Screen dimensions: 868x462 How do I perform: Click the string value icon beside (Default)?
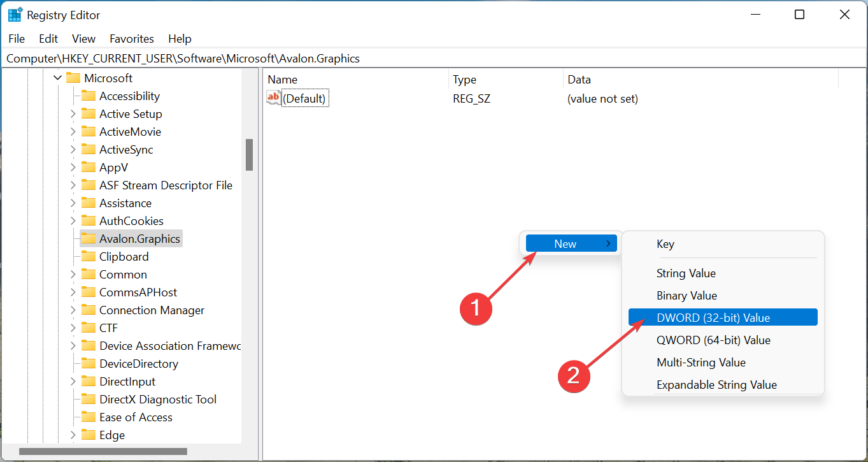273,98
